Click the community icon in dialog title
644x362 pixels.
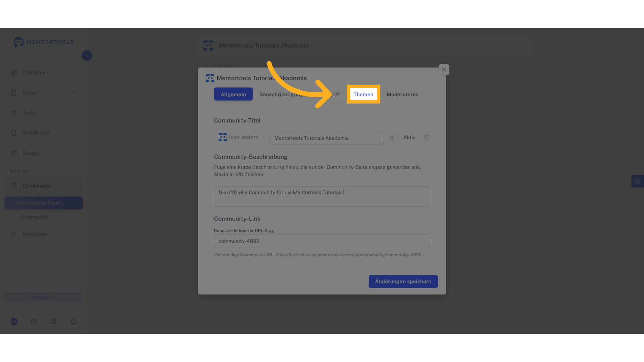coord(210,78)
